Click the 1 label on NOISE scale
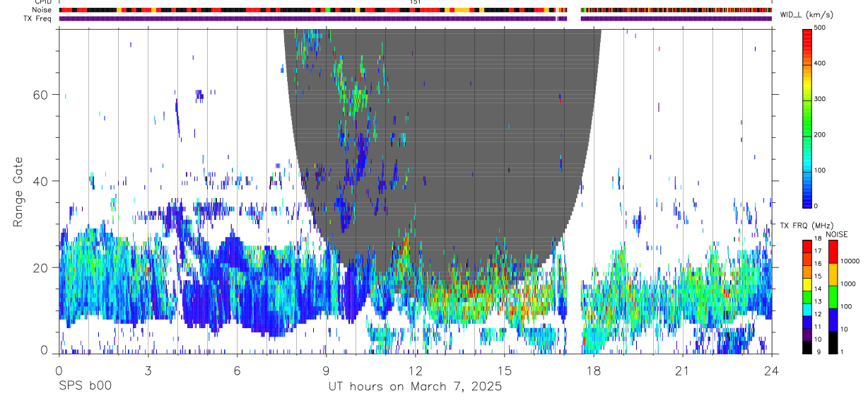868x401 pixels. [843, 351]
